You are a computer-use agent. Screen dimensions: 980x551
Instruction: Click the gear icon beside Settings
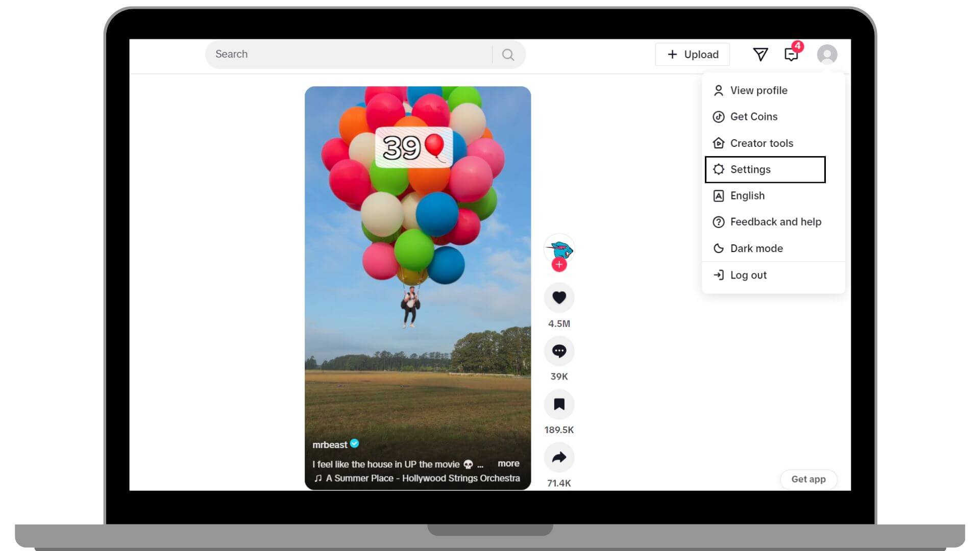click(x=719, y=169)
